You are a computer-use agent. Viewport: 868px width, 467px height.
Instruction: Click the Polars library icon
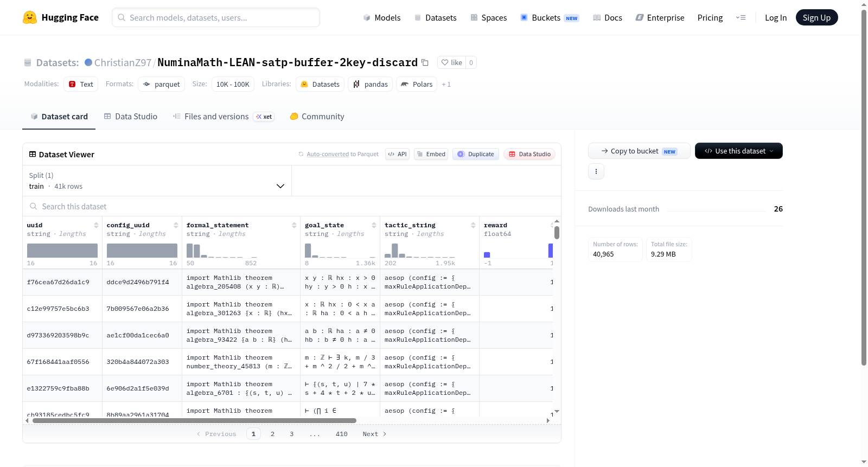405,84
